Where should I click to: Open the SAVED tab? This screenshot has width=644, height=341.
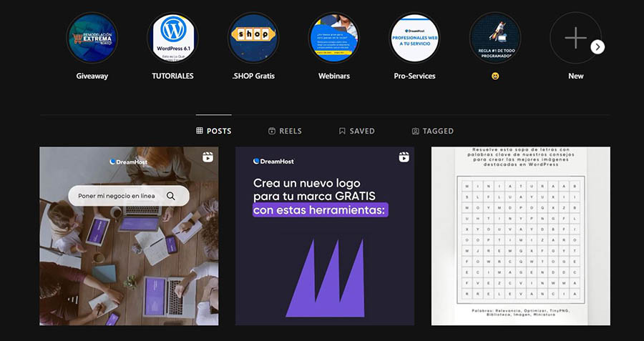tap(356, 131)
